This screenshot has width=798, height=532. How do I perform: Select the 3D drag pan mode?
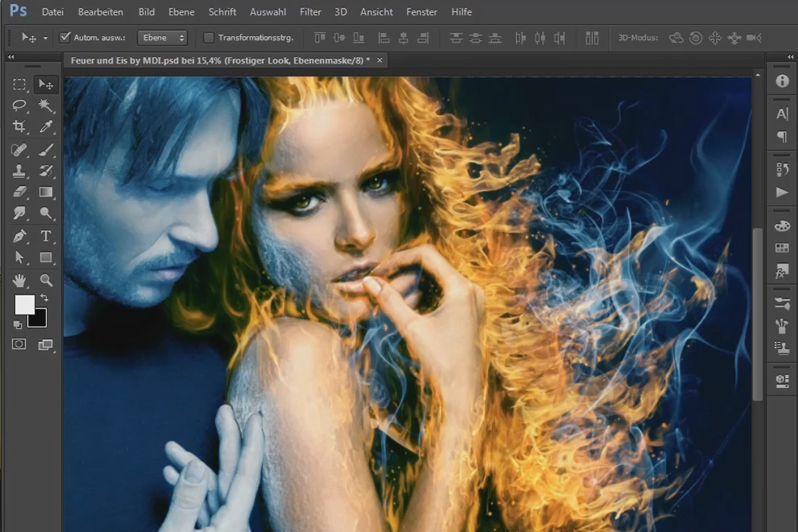coord(715,38)
